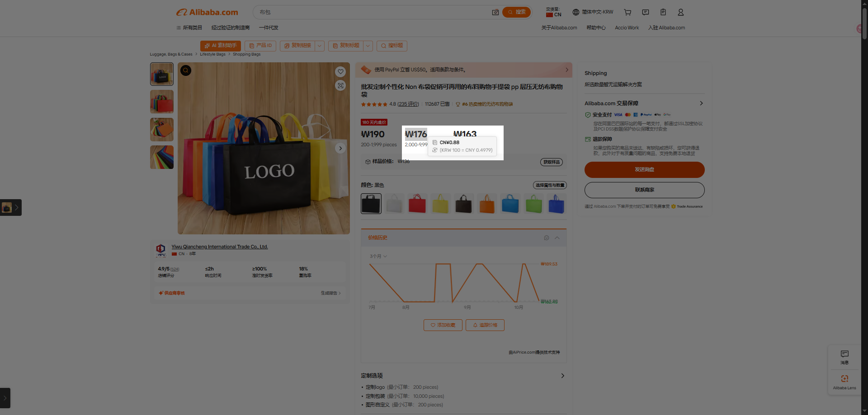This screenshot has height=415, width=868.
Task: Select the red bag color swatch
Action: pos(417,204)
